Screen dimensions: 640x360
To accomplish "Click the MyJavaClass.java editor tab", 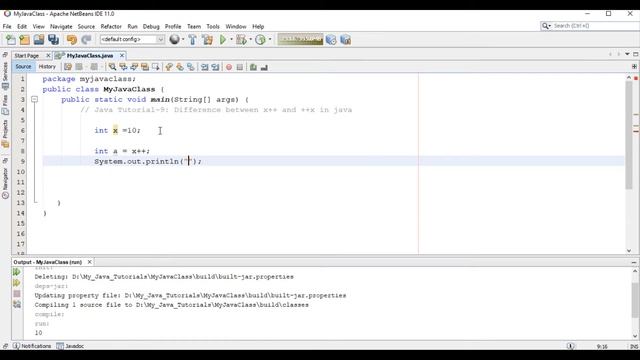I will 89,56.
